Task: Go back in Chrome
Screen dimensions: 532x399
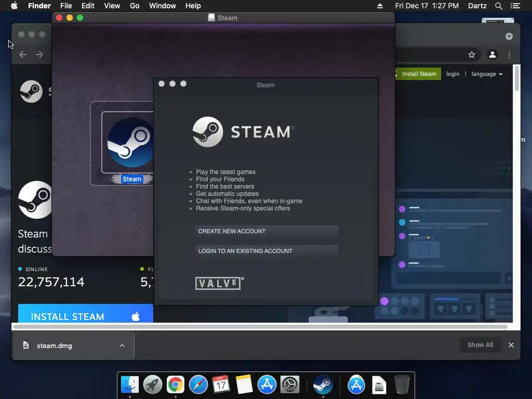Action: pyautogui.click(x=23, y=55)
